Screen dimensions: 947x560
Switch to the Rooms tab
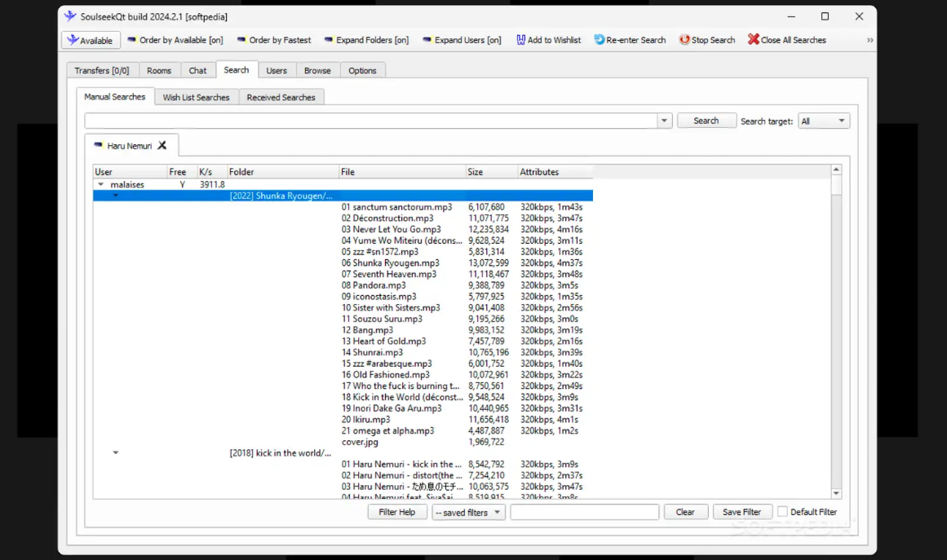159,71
